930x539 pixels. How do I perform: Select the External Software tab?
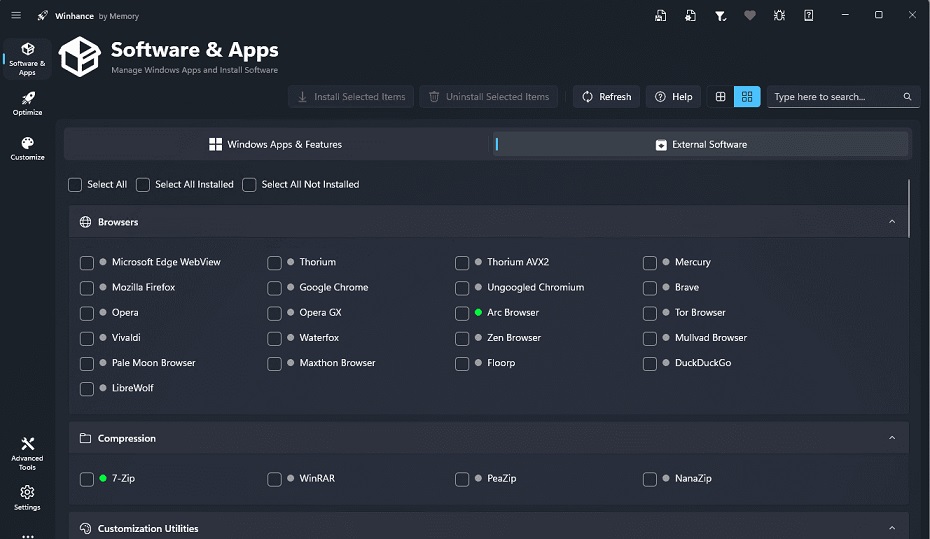[x=701, y=145]
